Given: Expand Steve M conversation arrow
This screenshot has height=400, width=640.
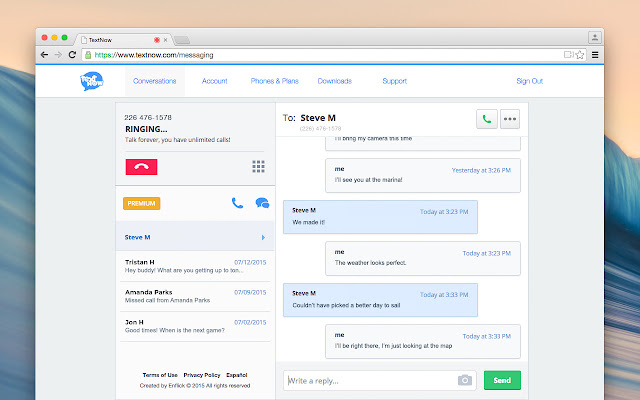Looking at the screenshot, I should 263,237.
